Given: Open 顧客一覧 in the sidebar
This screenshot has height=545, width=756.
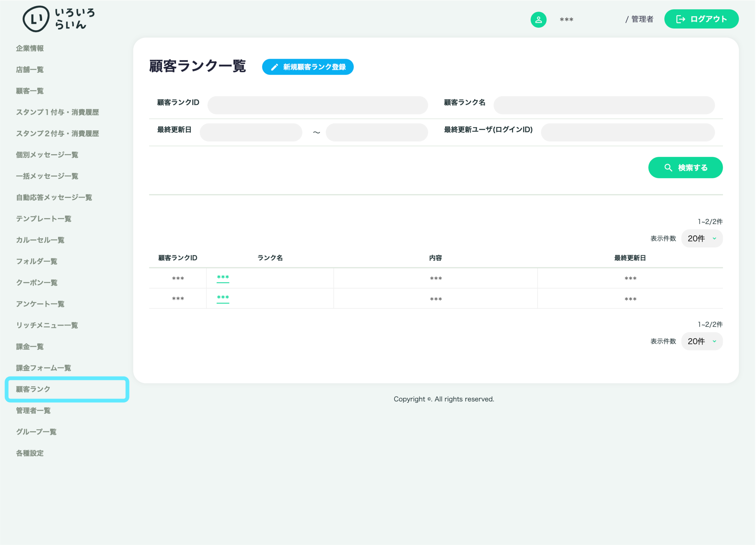Looking at the screenshot, I should [30, 91].
